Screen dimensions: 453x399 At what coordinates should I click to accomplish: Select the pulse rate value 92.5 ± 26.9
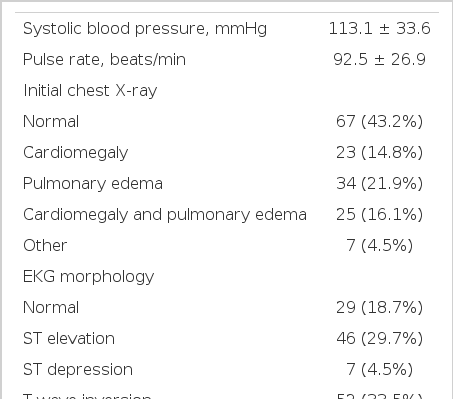pyautogui.click(x=379, y=59)
